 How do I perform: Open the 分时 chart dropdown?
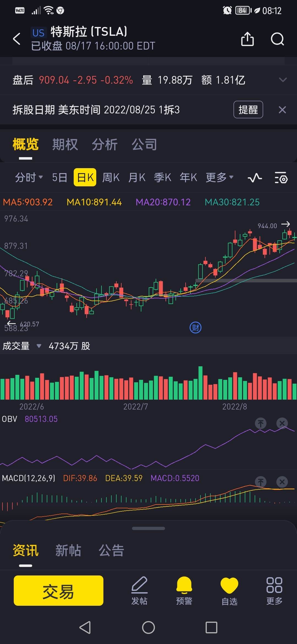pos(29,178)
